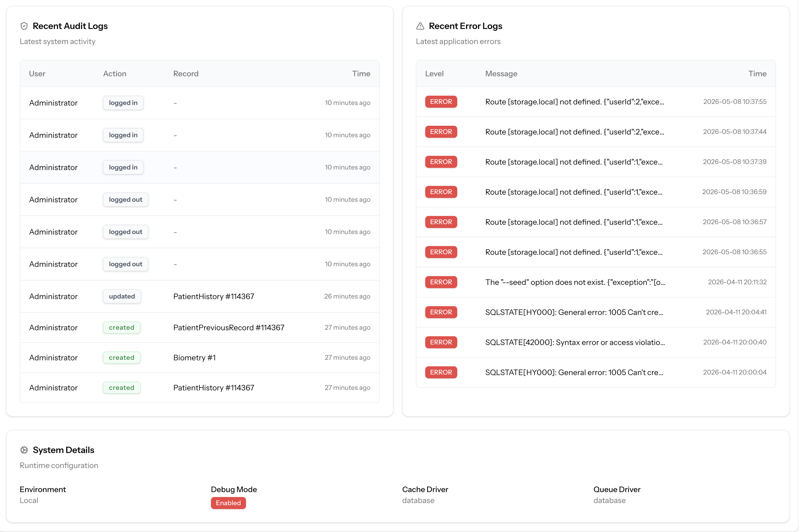Click the shield icon beside Recent Audit Logs
Screen dimensions: 799x532
24,26
